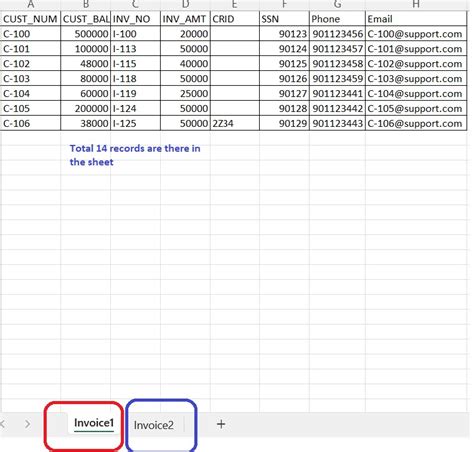Click the previous sheet navigation arrow

point(3,424)
